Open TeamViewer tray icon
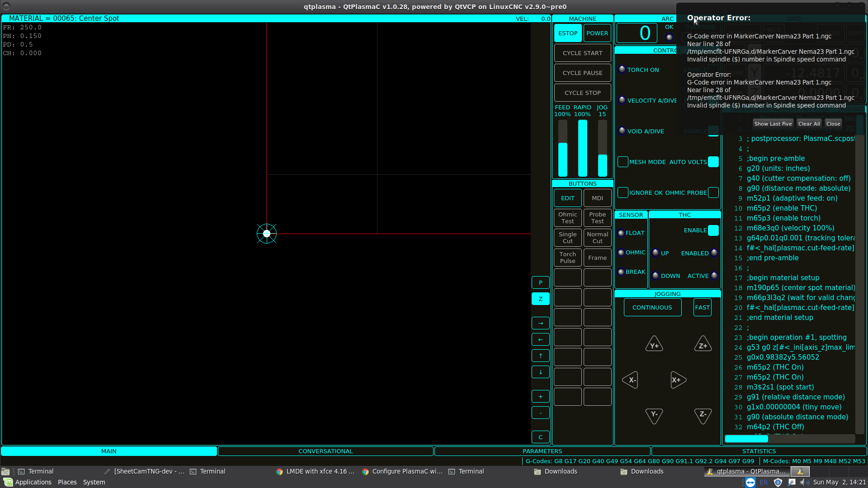The image size is (868, 488). click(x=750, y=482)
